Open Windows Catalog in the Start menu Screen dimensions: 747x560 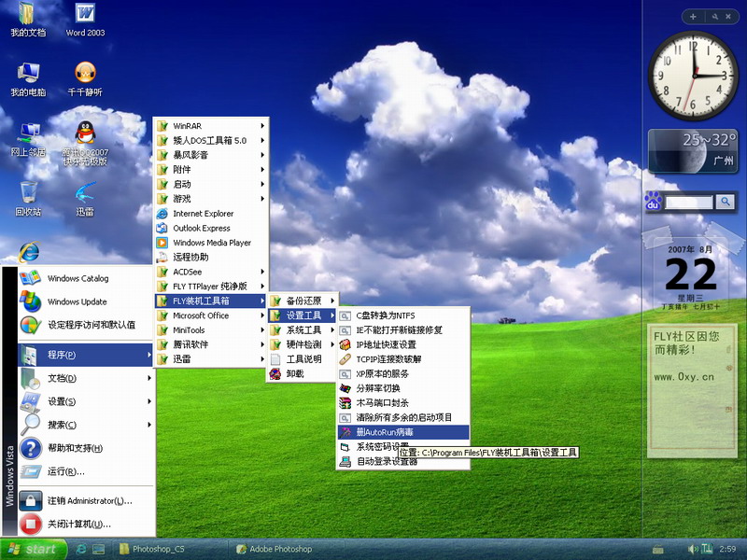pos(86,278)
